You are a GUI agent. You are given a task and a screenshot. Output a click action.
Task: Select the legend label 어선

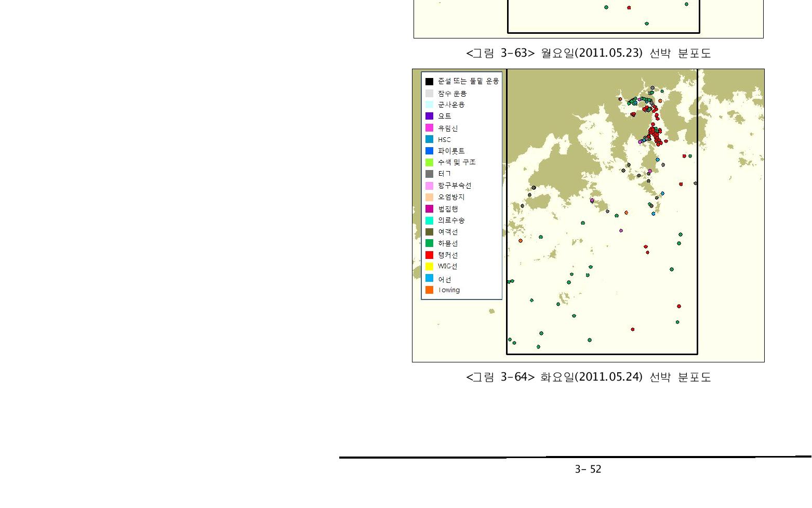[x=444, y=280]
